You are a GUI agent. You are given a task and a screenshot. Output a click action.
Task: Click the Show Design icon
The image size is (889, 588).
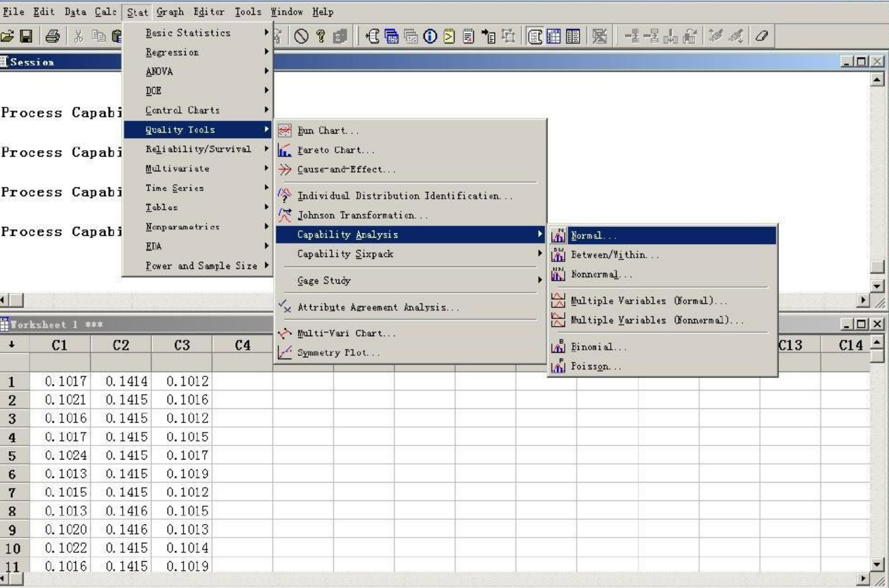[x=508, y=36]
